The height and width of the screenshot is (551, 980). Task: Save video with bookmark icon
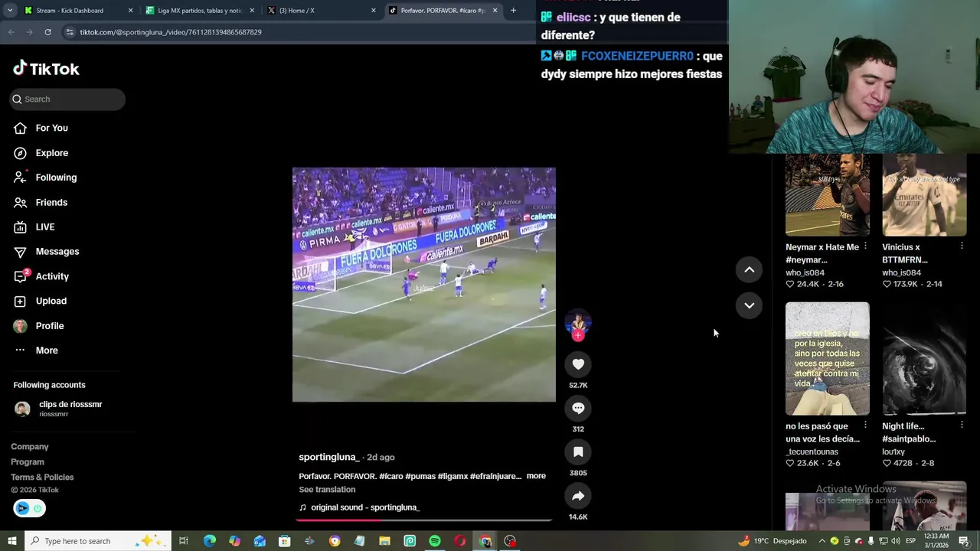point(578,452)
